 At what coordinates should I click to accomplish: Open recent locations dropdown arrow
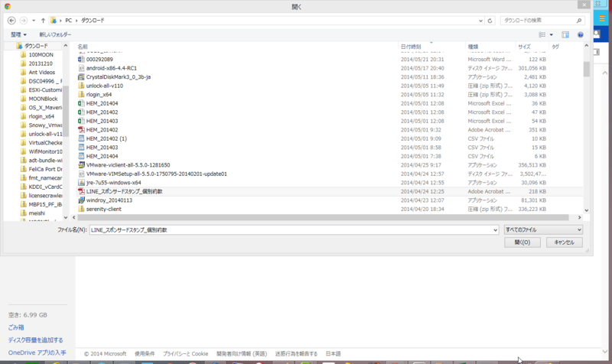[34, 21]
